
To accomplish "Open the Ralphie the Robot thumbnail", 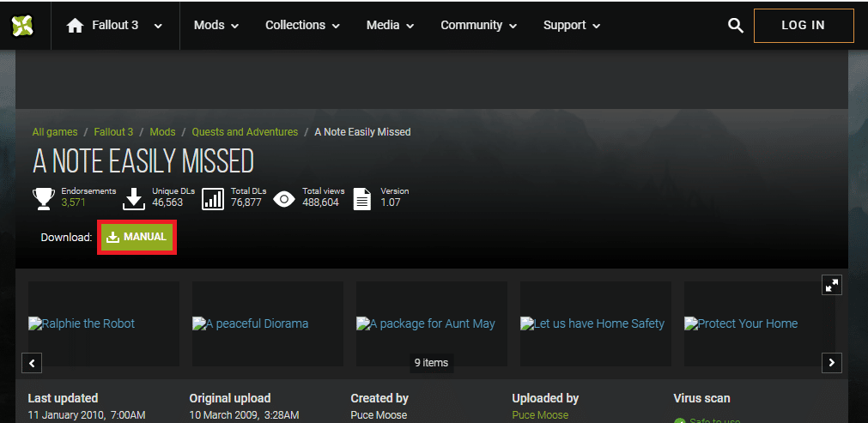I will (x=104, y=323).
